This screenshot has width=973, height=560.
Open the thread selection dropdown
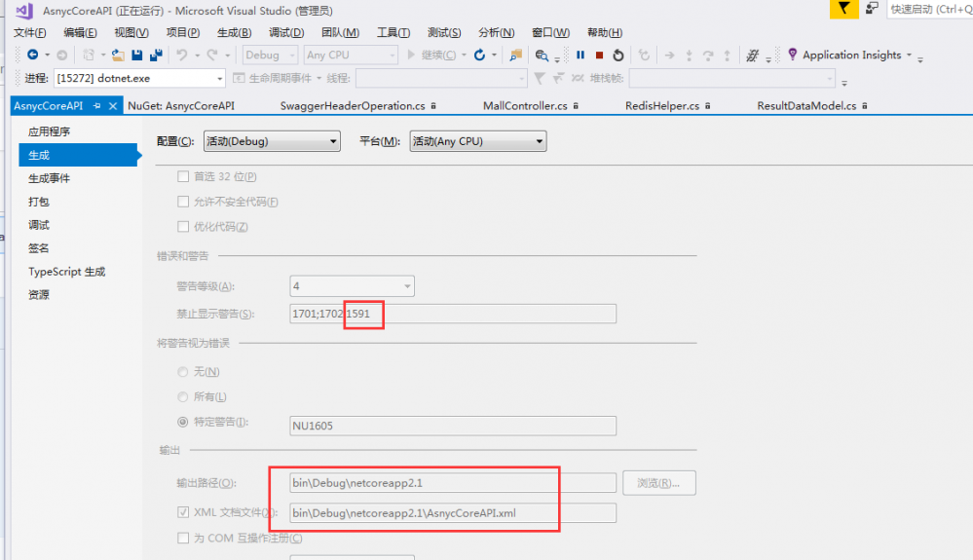(441, 78)
